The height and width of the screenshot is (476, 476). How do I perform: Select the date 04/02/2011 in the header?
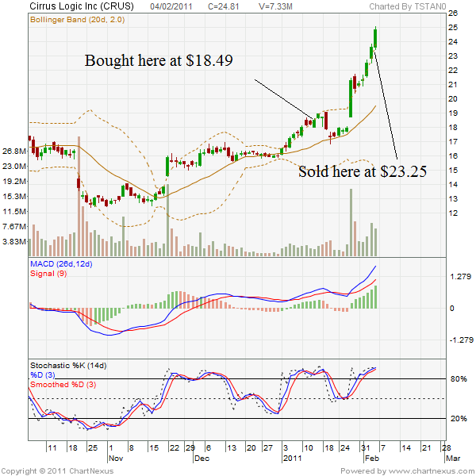point(171,6)
